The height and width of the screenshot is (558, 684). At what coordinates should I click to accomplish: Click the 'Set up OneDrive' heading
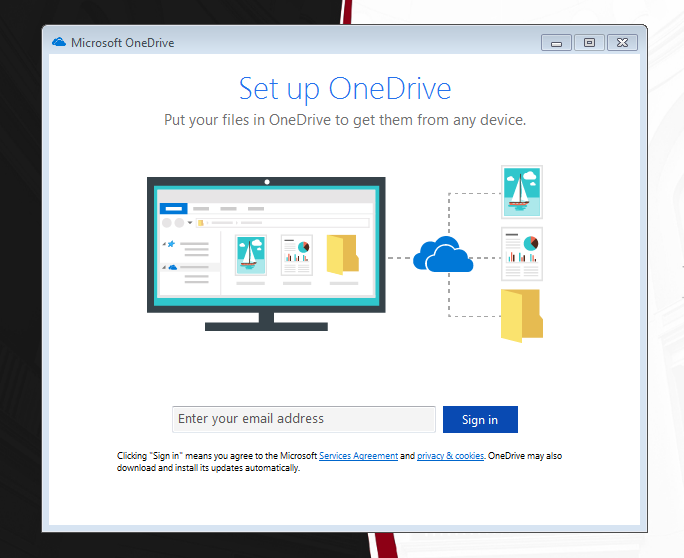(345, 89)
